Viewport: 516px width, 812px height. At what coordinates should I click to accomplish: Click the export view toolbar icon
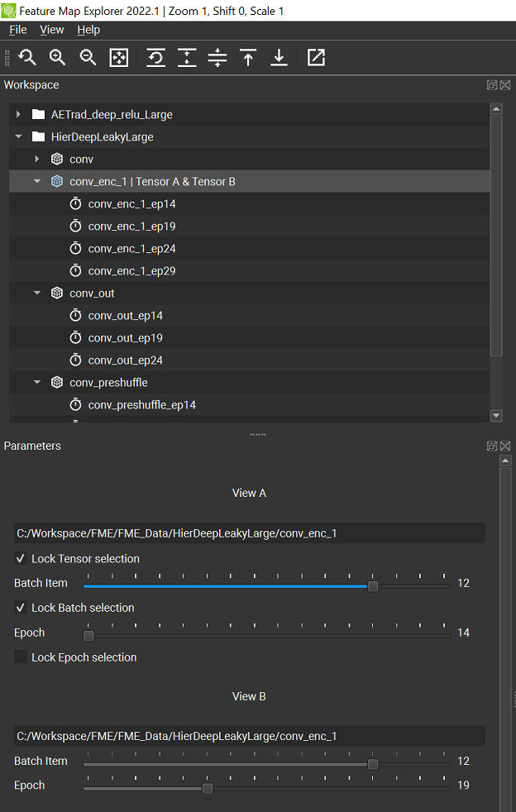point(316,57)
